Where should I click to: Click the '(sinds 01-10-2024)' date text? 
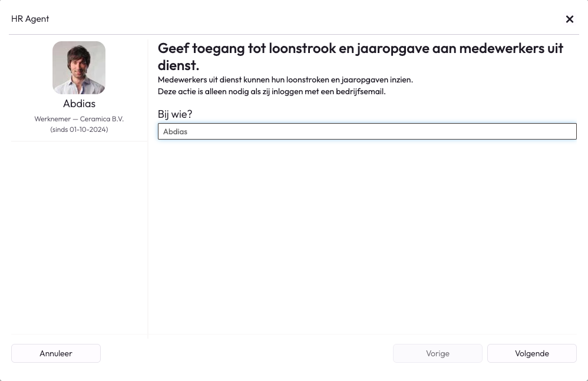pyautogui.click(x=79, y=129)
